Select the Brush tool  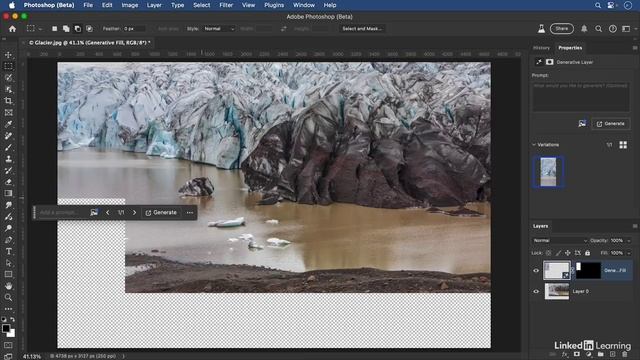8,147
